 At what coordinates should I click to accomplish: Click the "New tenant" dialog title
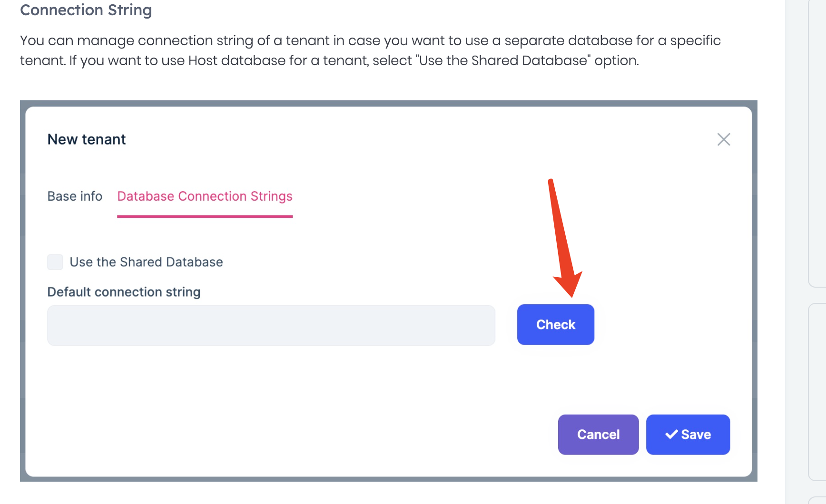(87, 139)
